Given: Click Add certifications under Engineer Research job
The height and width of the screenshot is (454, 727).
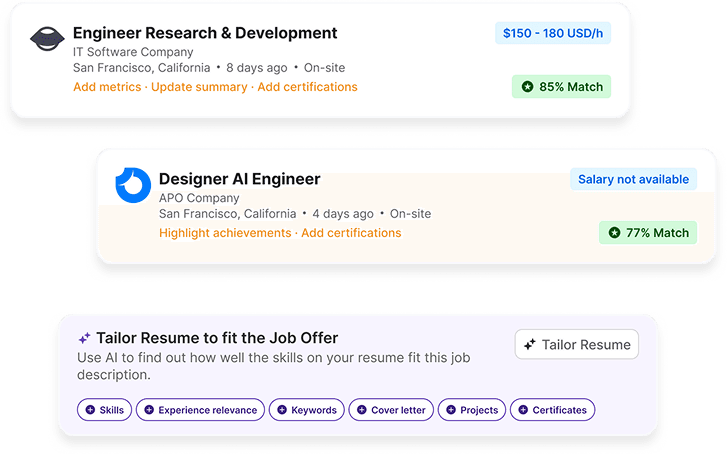Looking at the screenshot, I should tap(307, 87).
